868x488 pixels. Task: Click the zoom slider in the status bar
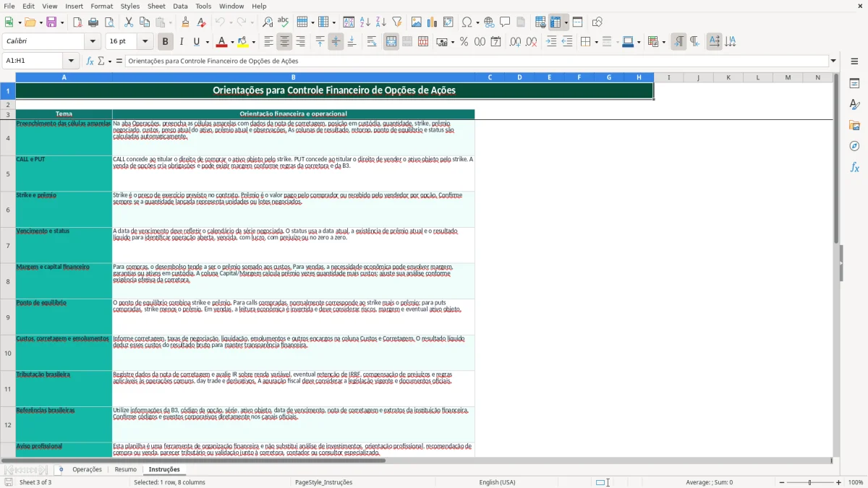(809, 482)
